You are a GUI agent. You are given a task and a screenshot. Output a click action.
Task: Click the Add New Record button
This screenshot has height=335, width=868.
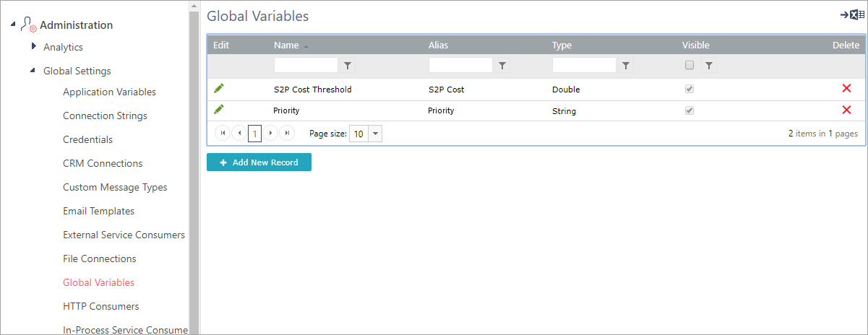tap(259, 162)
